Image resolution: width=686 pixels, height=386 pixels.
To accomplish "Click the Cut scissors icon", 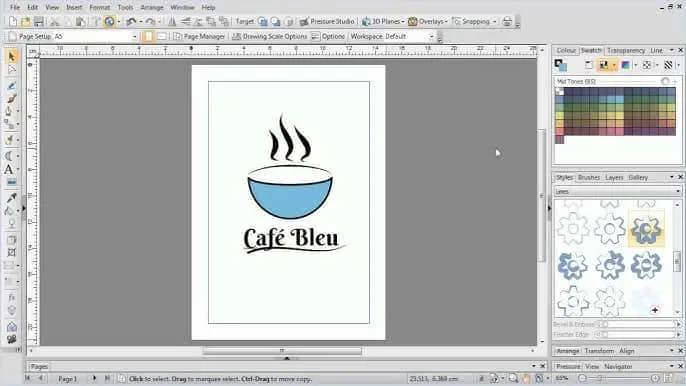I will click(x=55, y=21).
